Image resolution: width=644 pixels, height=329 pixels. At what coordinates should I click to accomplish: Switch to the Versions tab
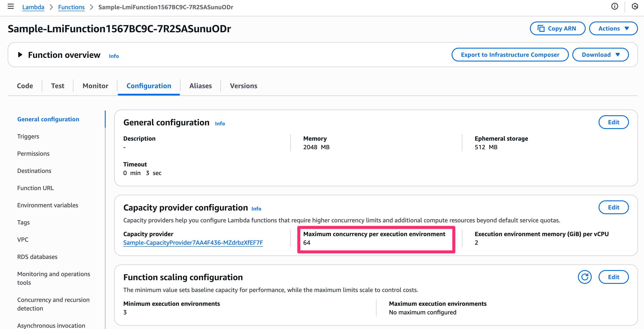[x=243, y=86]
